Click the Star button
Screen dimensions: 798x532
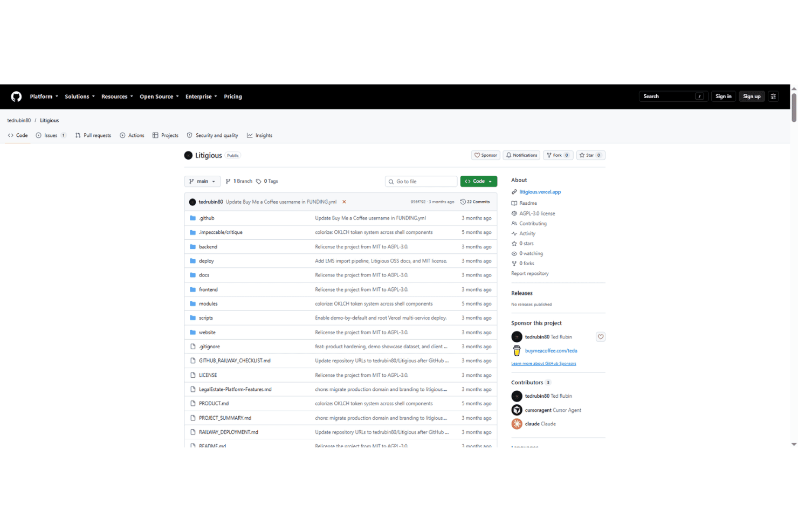tap(590, 155)
